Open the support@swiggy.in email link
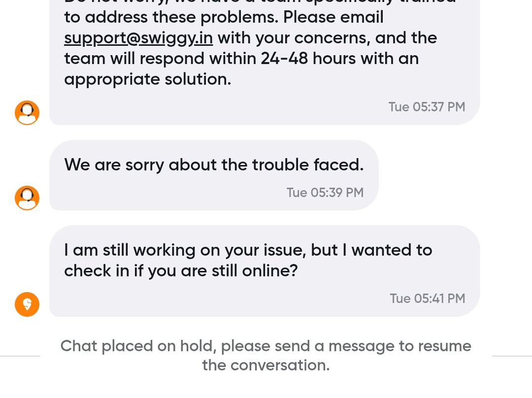Image resolution: width=532 pixels, height=398 pixels. [138, 38]
